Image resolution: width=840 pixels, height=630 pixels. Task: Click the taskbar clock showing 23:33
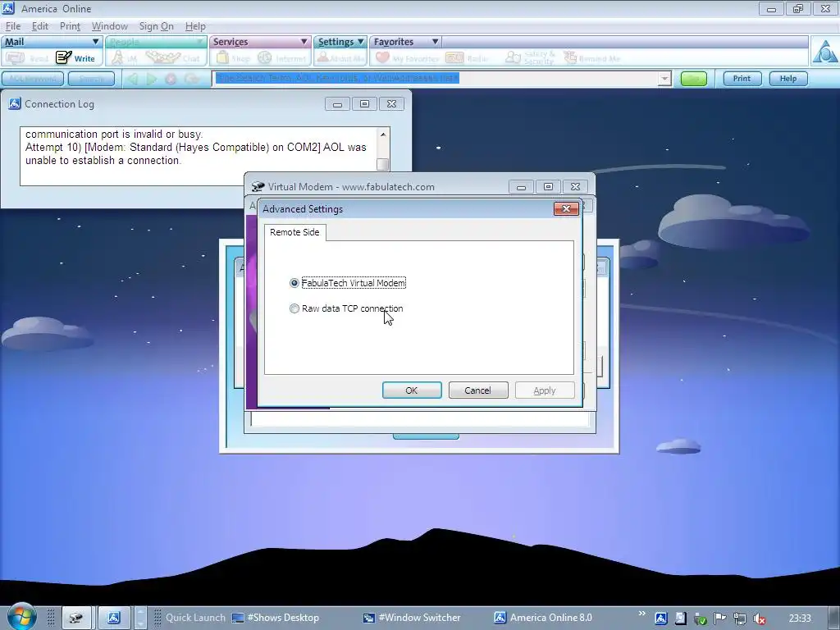(x=800, y=619)
